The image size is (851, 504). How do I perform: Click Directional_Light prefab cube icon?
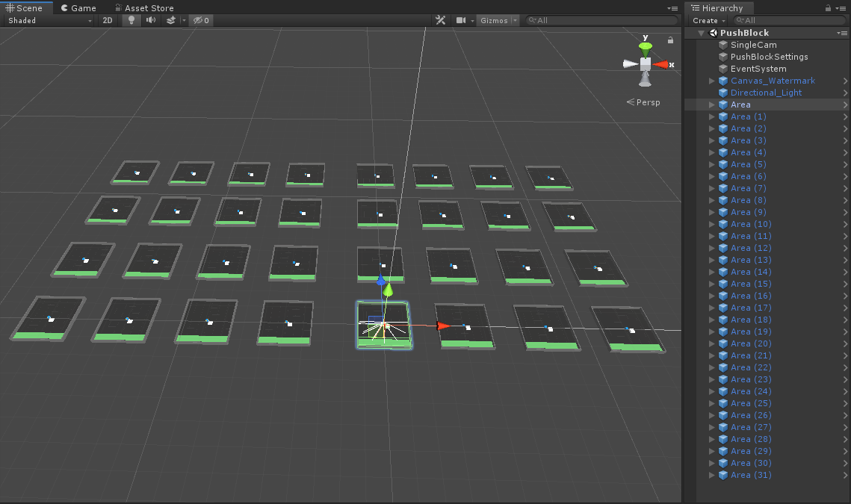[723, 93]
